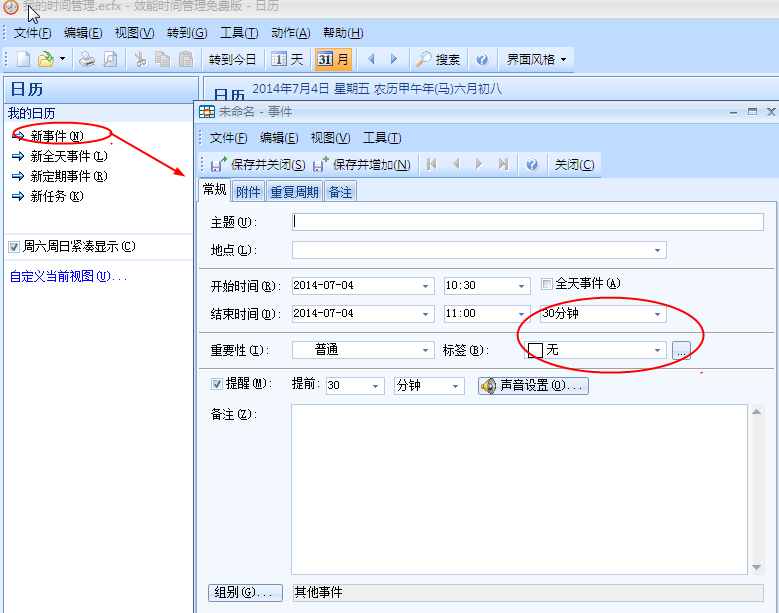Image resolution: width=779 pixels, height=613 pixels.
Task: Open the 提前 30 value dropdown
Action: 375,386
